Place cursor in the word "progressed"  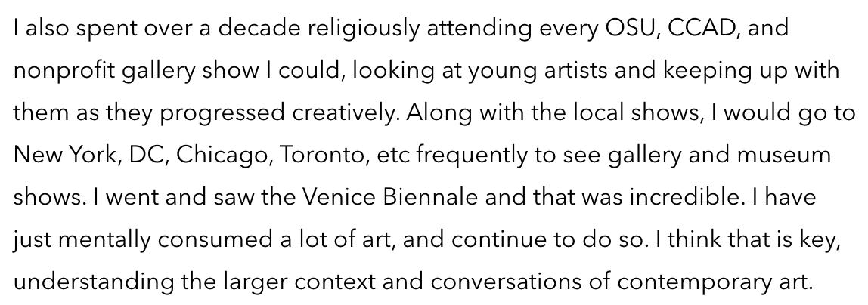coord(222,115)
